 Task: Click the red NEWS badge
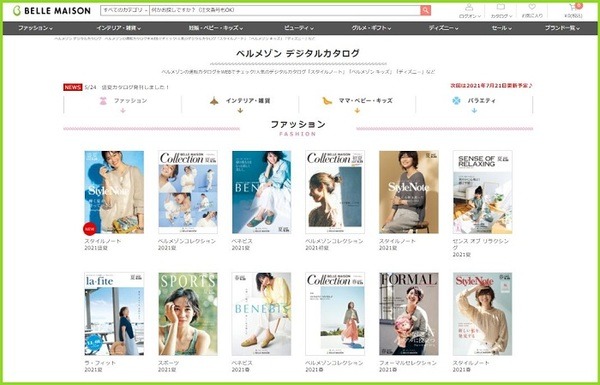[x=73, y=87]
